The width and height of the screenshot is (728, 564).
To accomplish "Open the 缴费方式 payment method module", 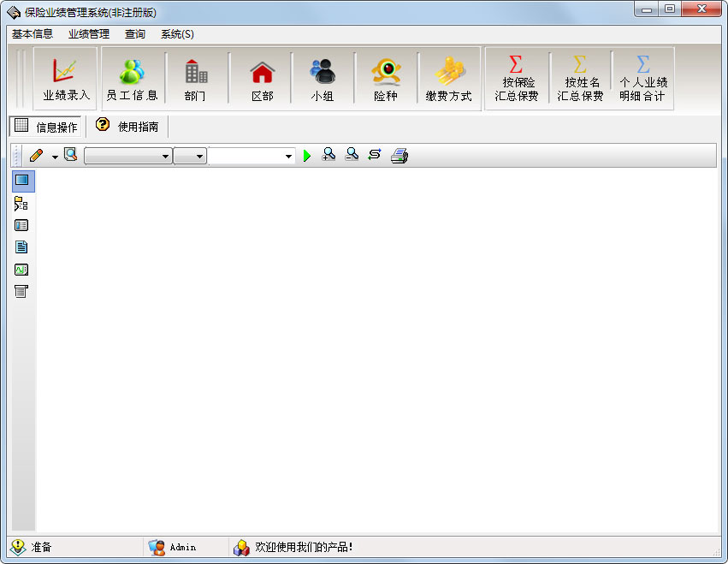I will (449, 79).
